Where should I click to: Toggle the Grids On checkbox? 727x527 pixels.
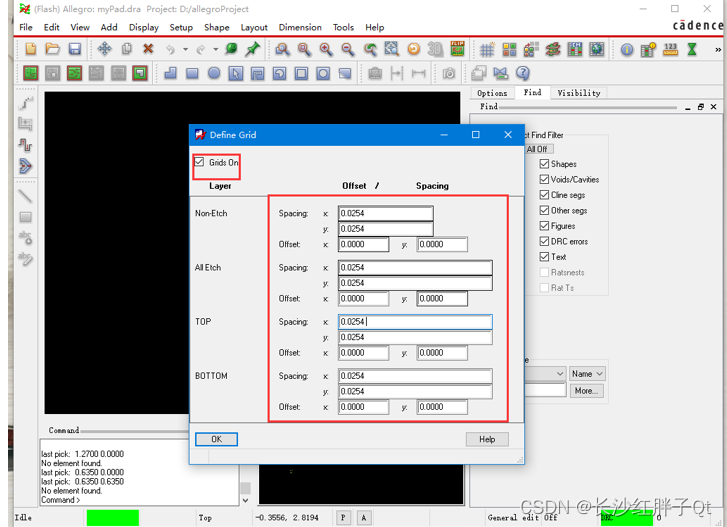pos(199,162)
